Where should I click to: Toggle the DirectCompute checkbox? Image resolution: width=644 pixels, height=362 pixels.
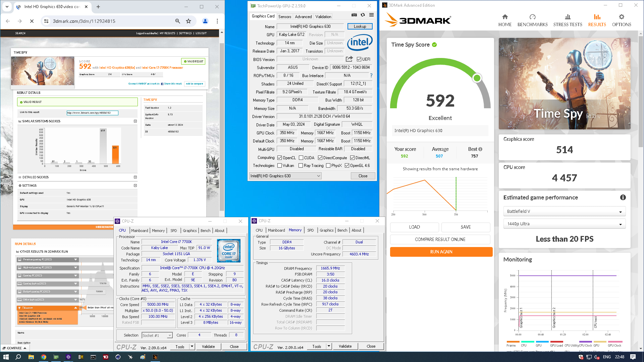tap(320, 158)
